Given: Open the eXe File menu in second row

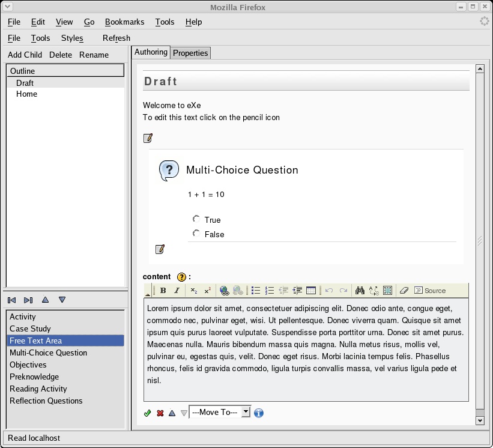Looking at the screenshot, I should (x=14, y=38).
